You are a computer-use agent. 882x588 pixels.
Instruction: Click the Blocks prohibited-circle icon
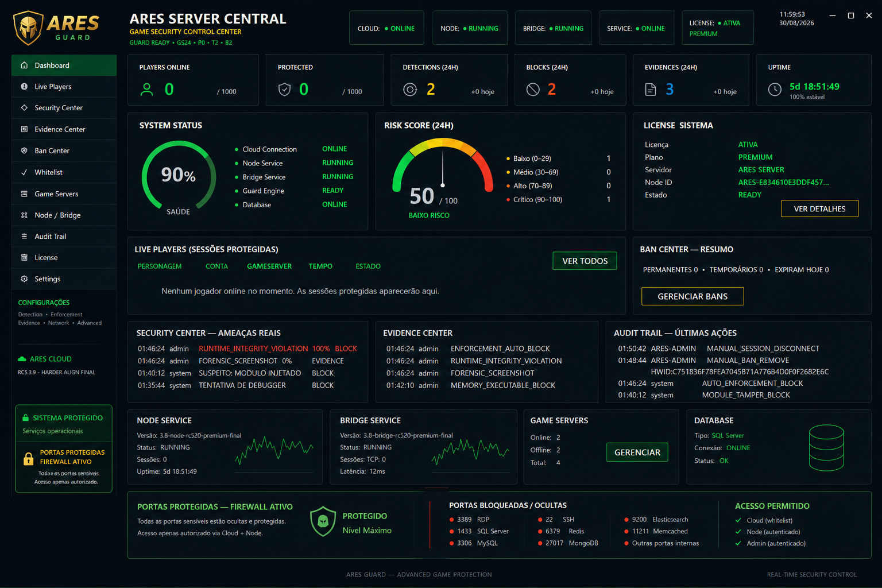[x=533, y=90]
